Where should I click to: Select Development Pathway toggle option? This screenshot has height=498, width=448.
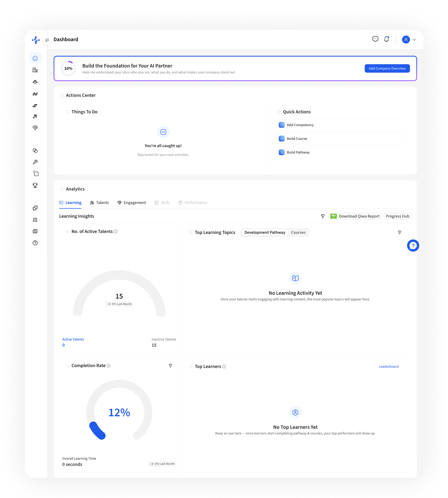click(265, 233)
